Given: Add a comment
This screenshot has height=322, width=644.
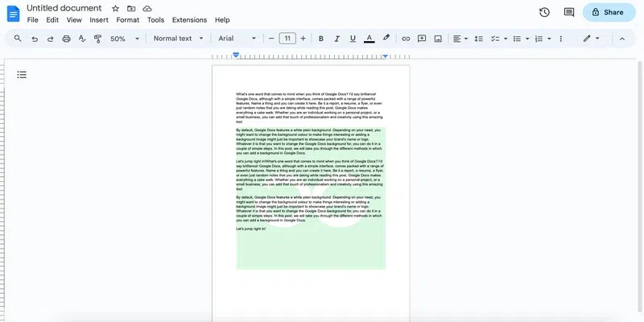Looking at the screenshot, I should click(x=422, y=39).
